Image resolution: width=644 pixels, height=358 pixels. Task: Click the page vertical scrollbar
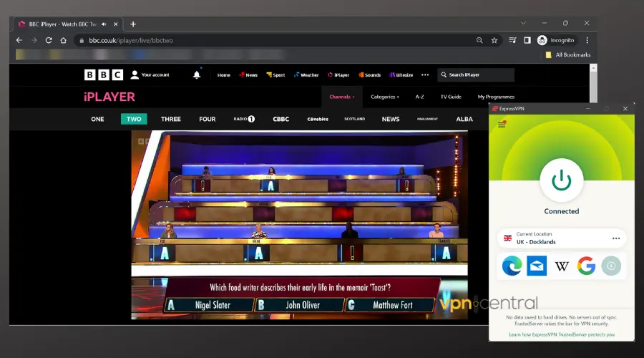(x=593, y=87)
